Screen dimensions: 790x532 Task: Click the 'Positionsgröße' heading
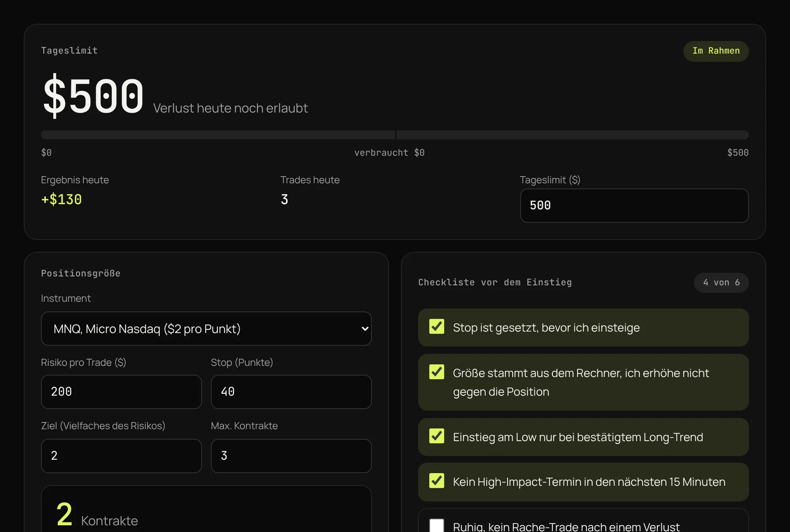click(x=81, y=273)
